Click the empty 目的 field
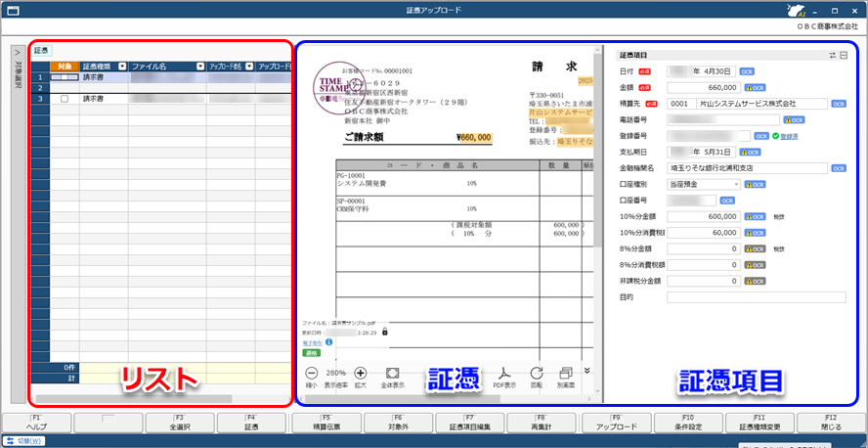The width and height of the screenshot is (868, 448). 757,297
